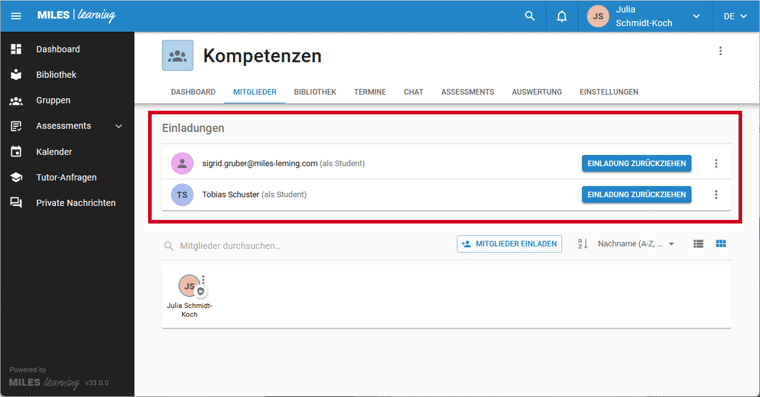The width and height of the screenshot is (760, 397).
Task: Click Mitglieder einladen button
Action: 509,244
